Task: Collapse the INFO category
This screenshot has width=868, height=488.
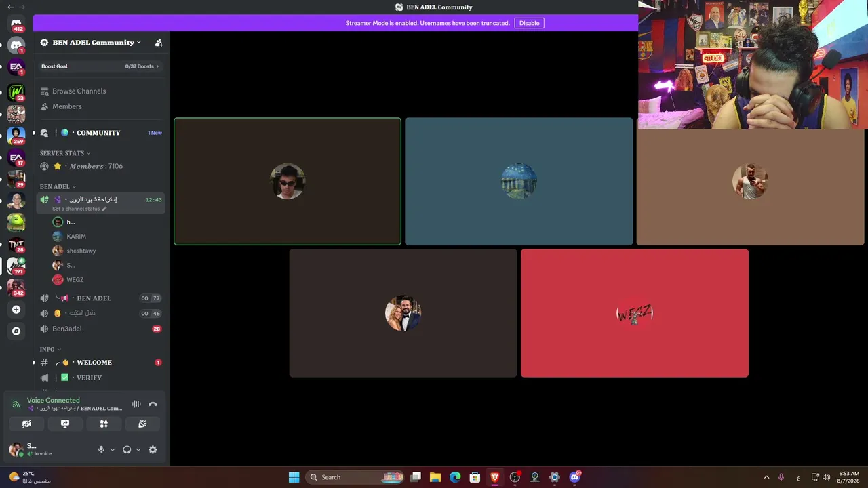Action: tap(50, 349)
